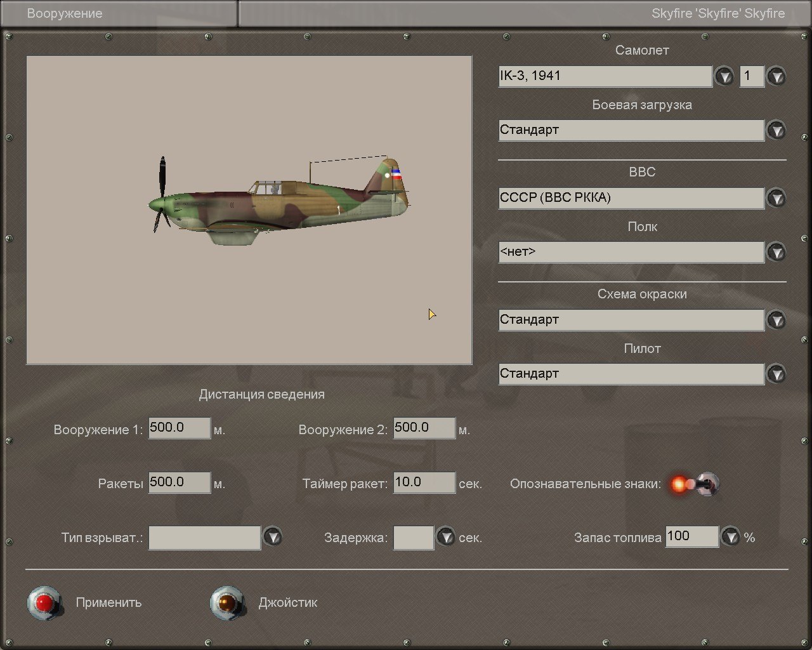Open the Полк regiment dropdown arrow
The width and height of the screenshot is (812, 650).
776,252
